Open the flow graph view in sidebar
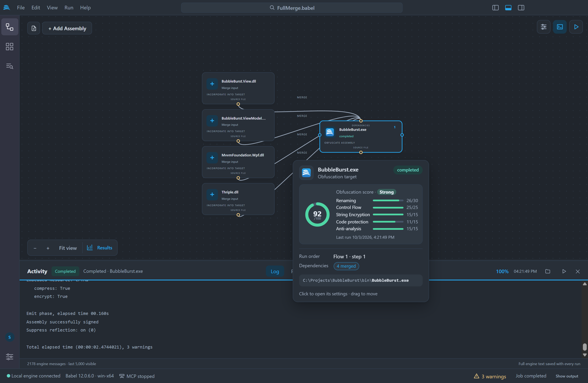The width and height of the screenshot is (588, 383). click(10, 27)
